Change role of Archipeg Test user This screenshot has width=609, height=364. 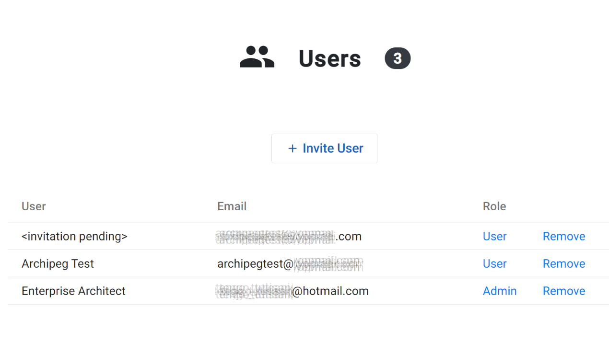[494, 264]
